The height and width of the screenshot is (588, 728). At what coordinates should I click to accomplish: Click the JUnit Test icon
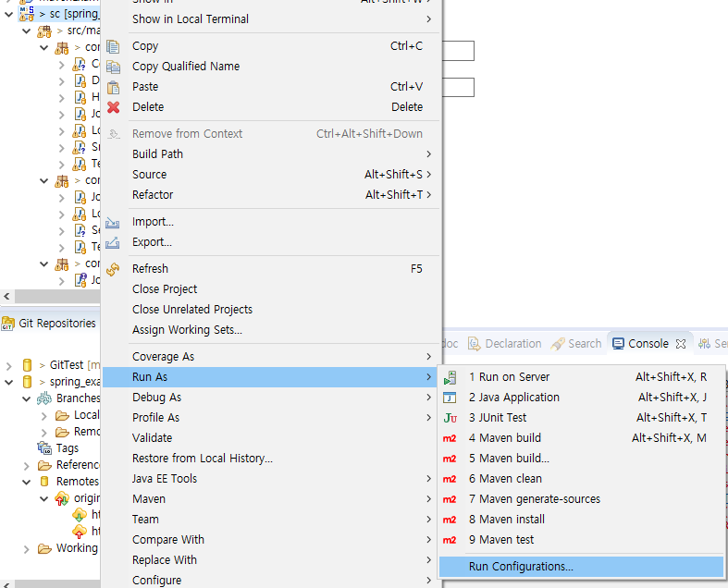(x=450, y=418)
